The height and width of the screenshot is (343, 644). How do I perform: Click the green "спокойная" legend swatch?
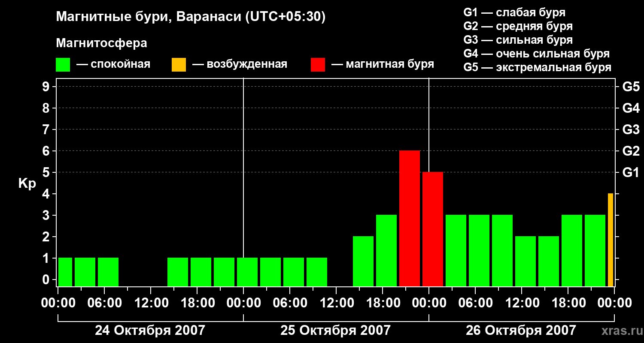coord(63,64)
